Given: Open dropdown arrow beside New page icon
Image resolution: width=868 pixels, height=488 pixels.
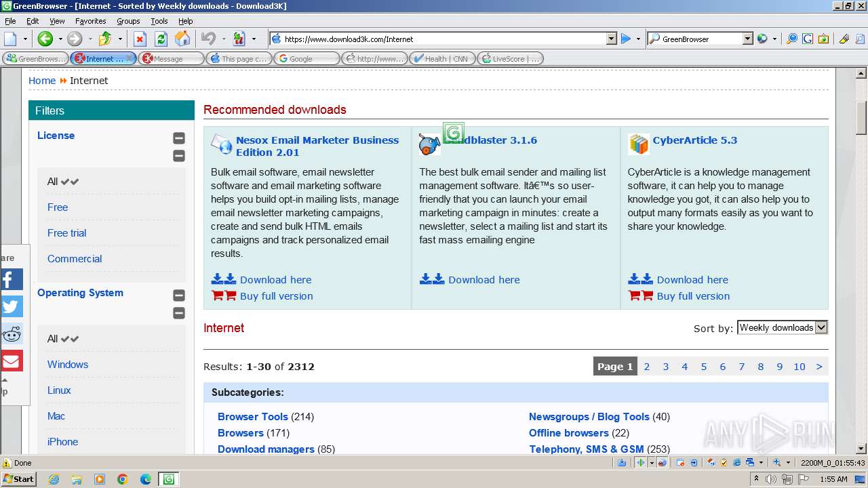Looking at the screenshot, I should click(25, 39).
